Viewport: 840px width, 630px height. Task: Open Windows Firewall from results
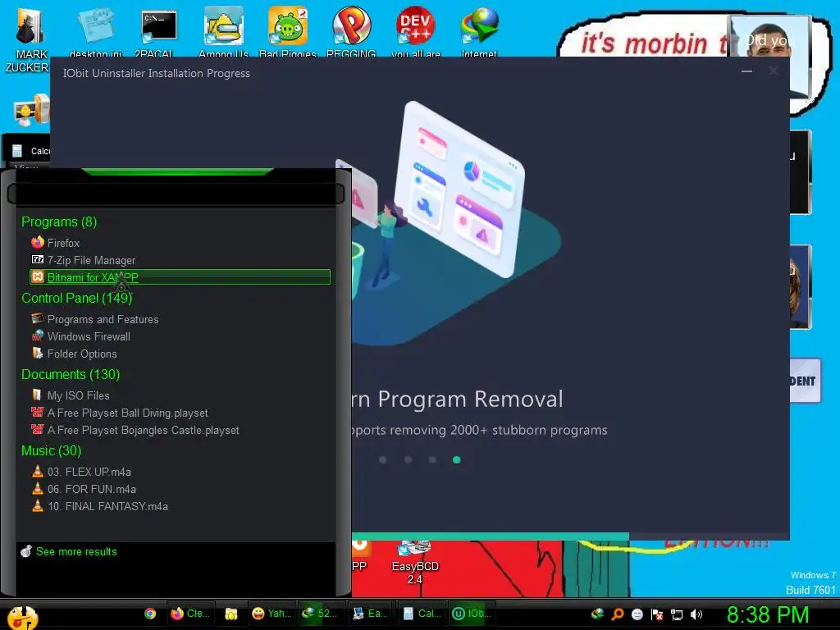pos(81,336)
